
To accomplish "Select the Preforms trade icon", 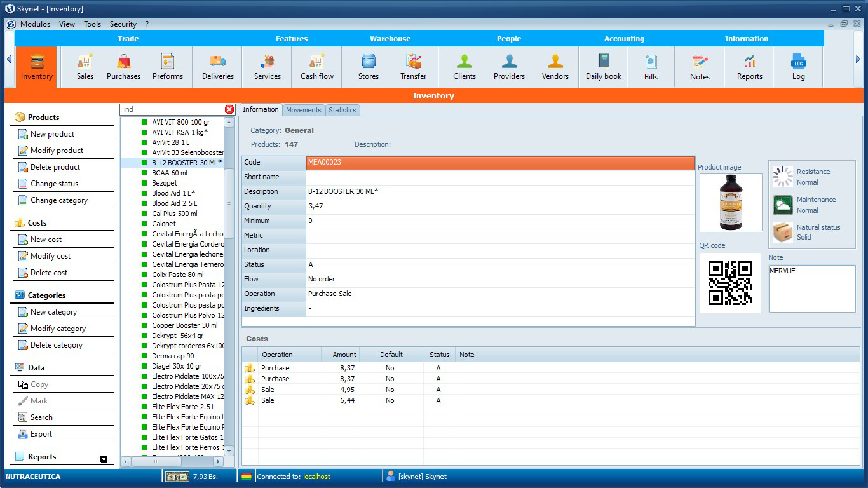I will tap(168, 66).
